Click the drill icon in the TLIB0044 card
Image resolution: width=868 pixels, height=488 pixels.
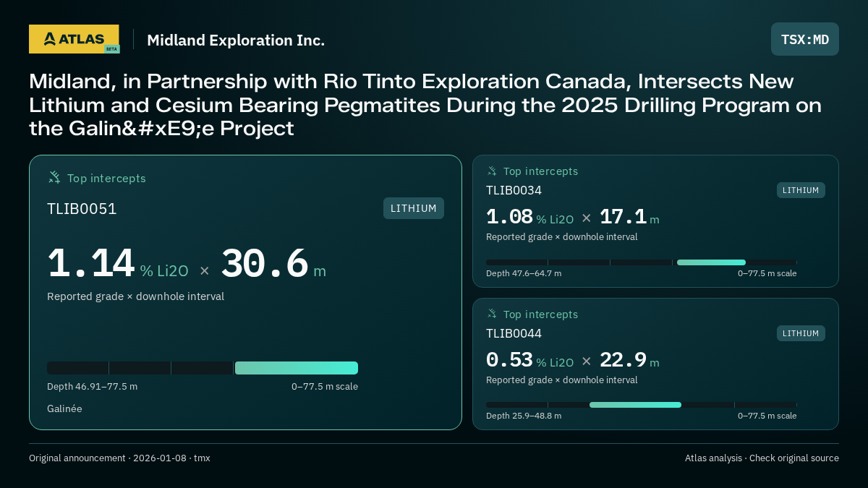click(x=492, y=314)
